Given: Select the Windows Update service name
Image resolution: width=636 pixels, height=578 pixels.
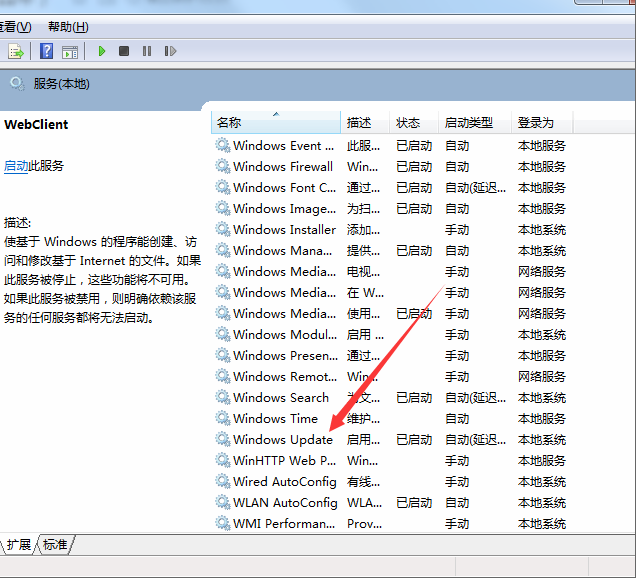Looking at the screenshot, I should click(283, 440).
